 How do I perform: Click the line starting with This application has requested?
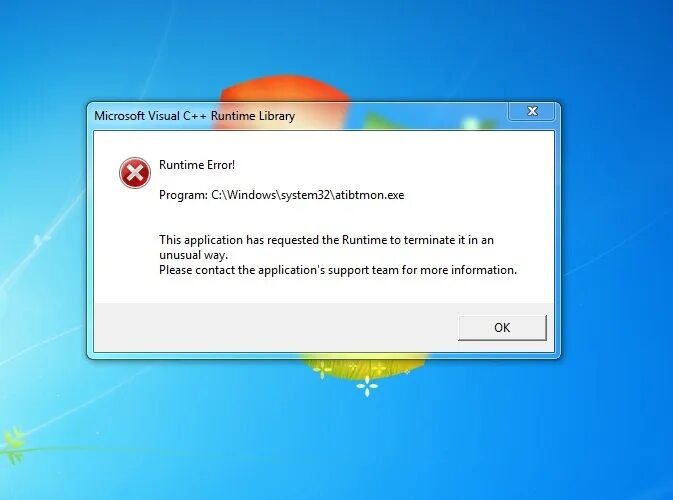pyautogui.click(x=326, y=240)
